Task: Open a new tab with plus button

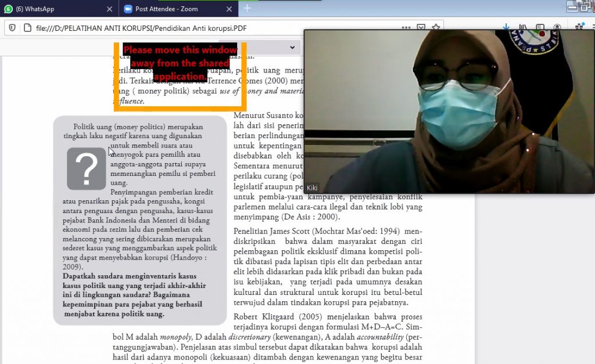Action: tap(247, 8)
